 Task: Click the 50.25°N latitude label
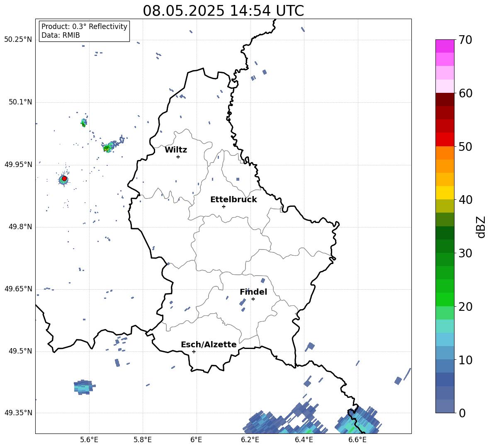pos(18,40)
